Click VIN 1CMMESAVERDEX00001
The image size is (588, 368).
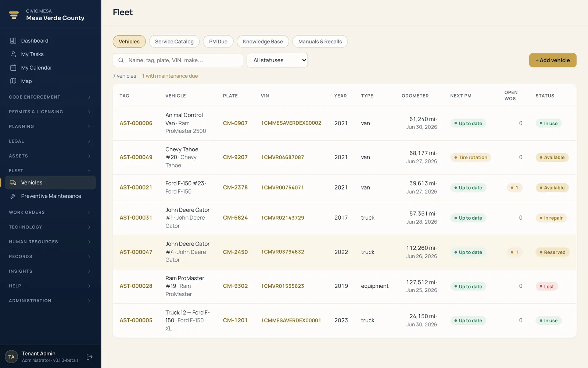pos(291,320)
